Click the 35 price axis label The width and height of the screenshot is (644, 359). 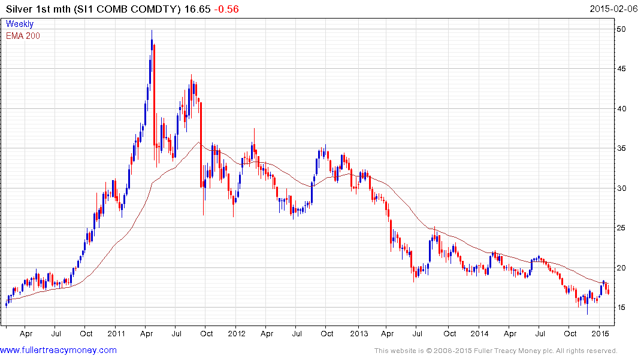(621, 148)
